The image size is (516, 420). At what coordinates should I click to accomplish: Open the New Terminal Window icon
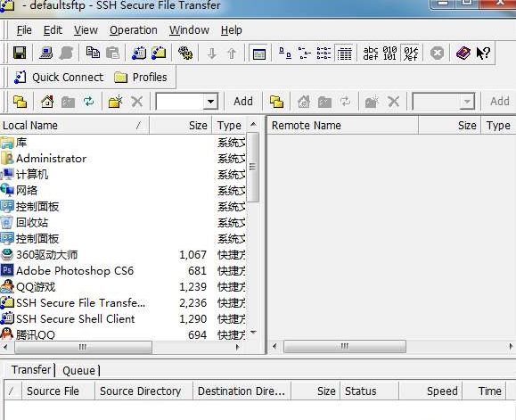click(x=139, y=53)
